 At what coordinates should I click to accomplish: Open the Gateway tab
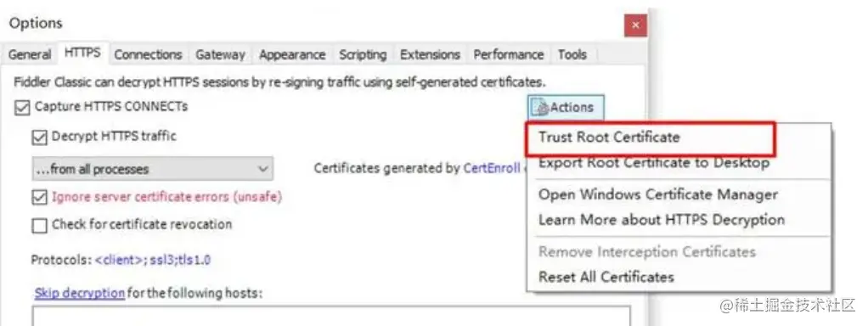(220, 54)
